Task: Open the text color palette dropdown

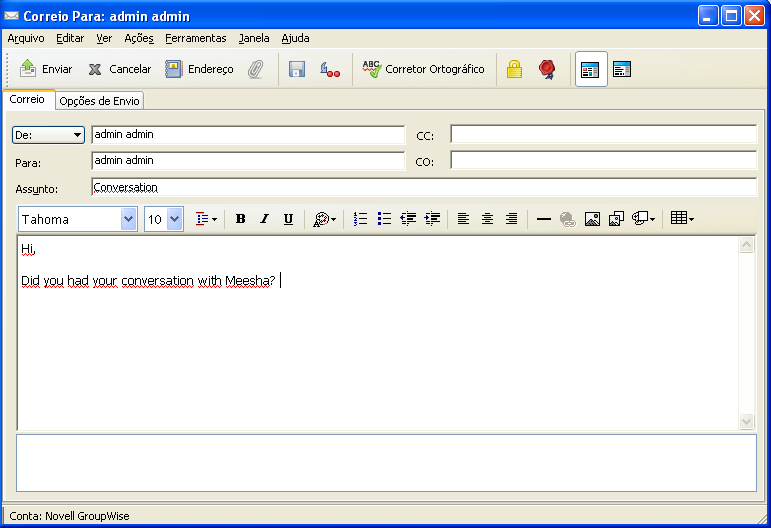Action: click(325, 219)
